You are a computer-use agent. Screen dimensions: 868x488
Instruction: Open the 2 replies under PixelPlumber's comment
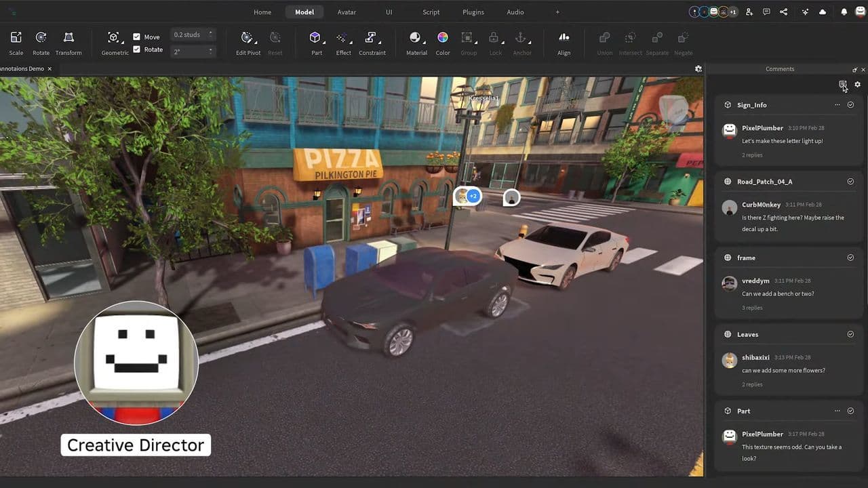[753, 155]
